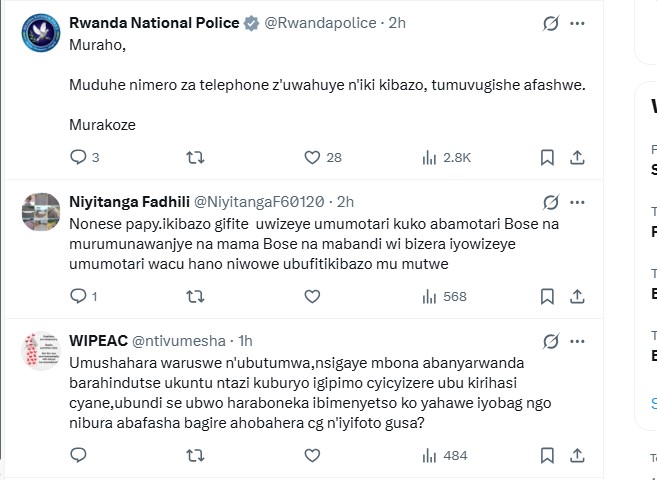
Task: Open Grok icon on WIPEAC tweet
Action: (551, 341)
